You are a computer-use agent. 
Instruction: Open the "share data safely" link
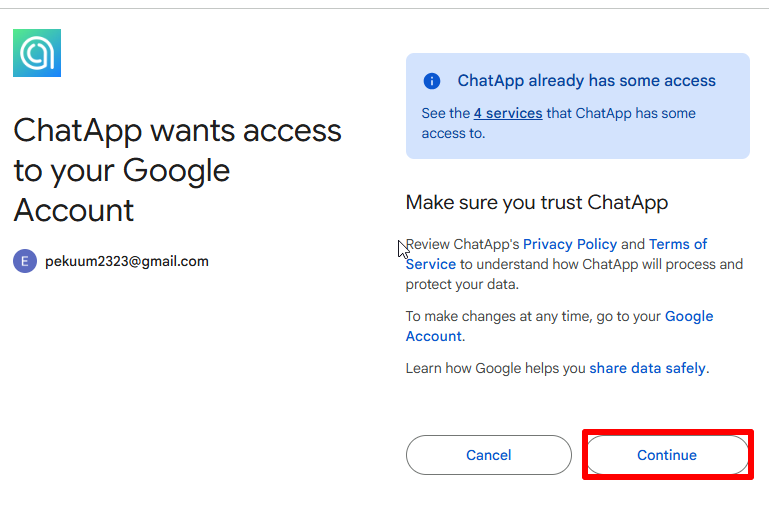pyautogui.click(x=647, y=368)
